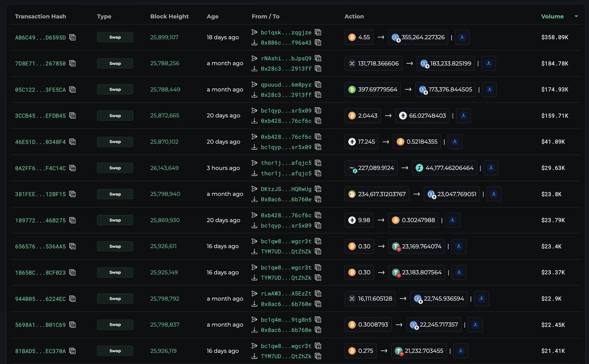Open sender address rNAshi...bJpsQ9
The image size is (589, 364).
[x=286, y=58]
